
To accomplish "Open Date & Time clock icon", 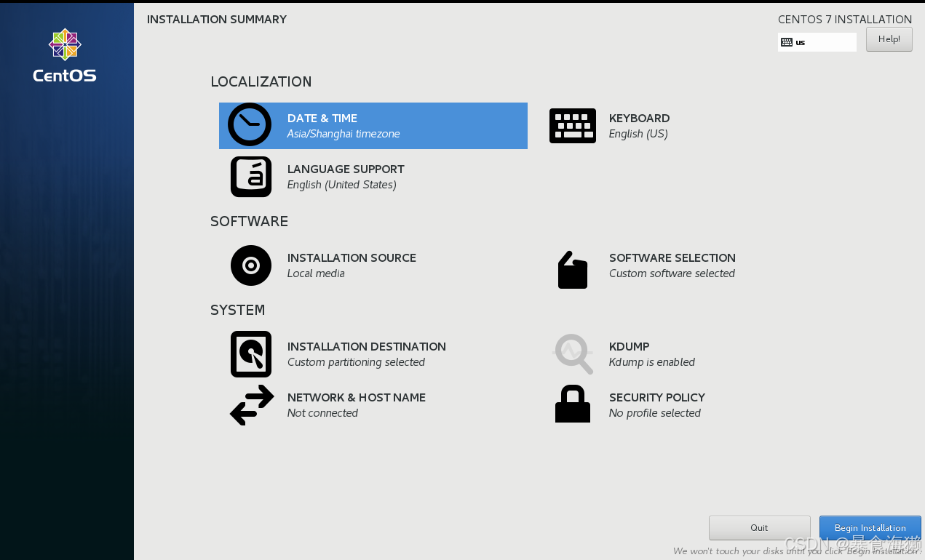I will (250, 125).
